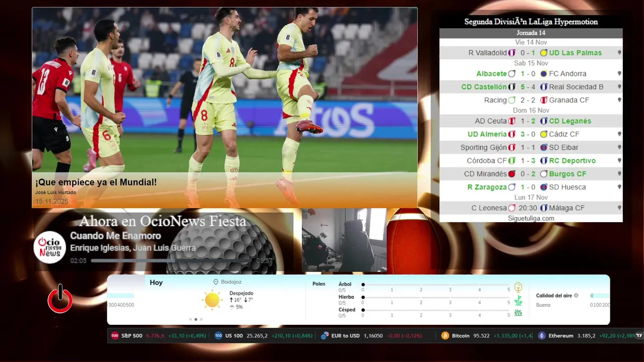Click the TradingView logo on the ticker
This screenshot has width=644, height=362.
[x=639, y=336]
